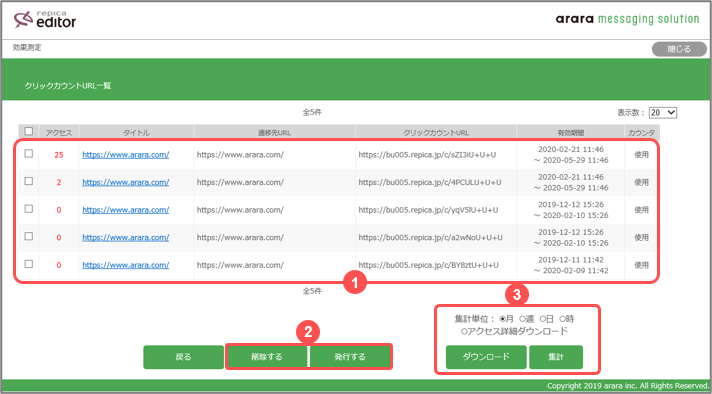Click the URL https://bu005.repica.jp/c/sZI3iU+U+U
This screenshot has width=712, height=394.
click(427, 155)
